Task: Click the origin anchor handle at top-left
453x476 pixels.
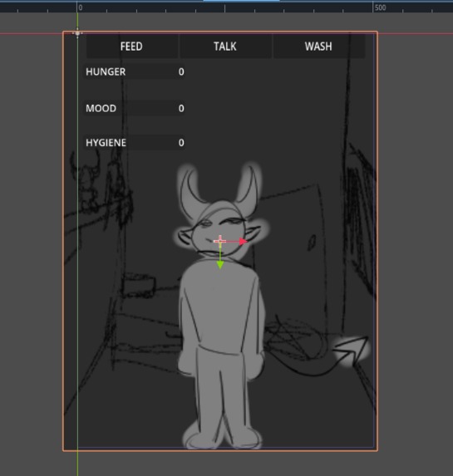Action: pyautogui.click(x=77, y=32)
